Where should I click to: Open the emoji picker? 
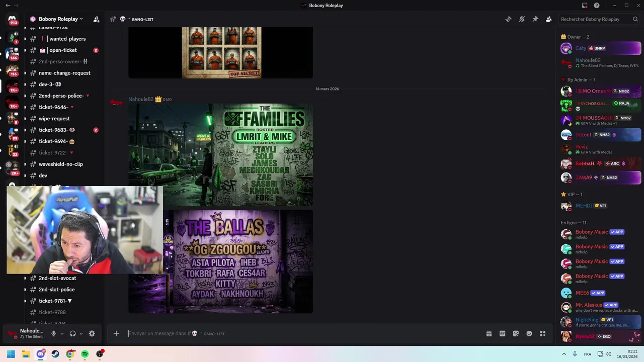[x=529, y=333]
